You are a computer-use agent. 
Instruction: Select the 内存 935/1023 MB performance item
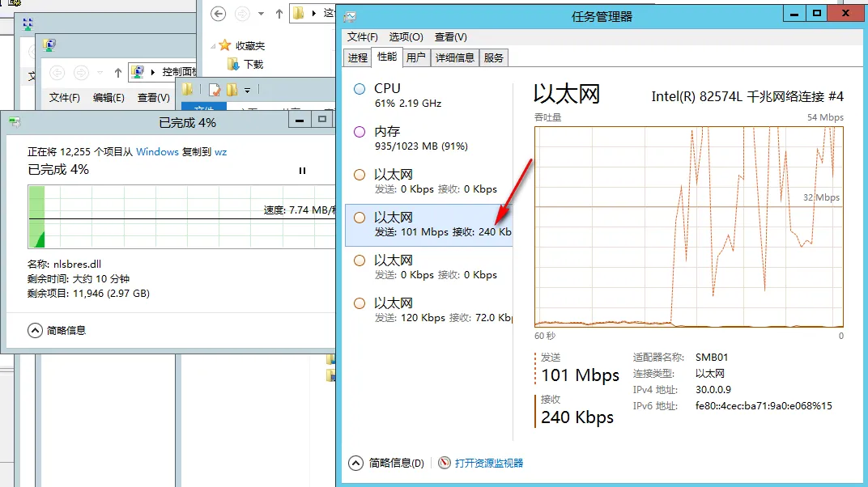pos(429,138)
